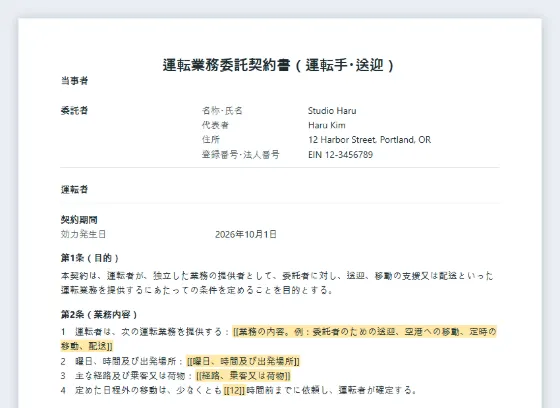Click the 契約期間 heading
The width and height of the screenshot is (560, 408).
(79, 220)
